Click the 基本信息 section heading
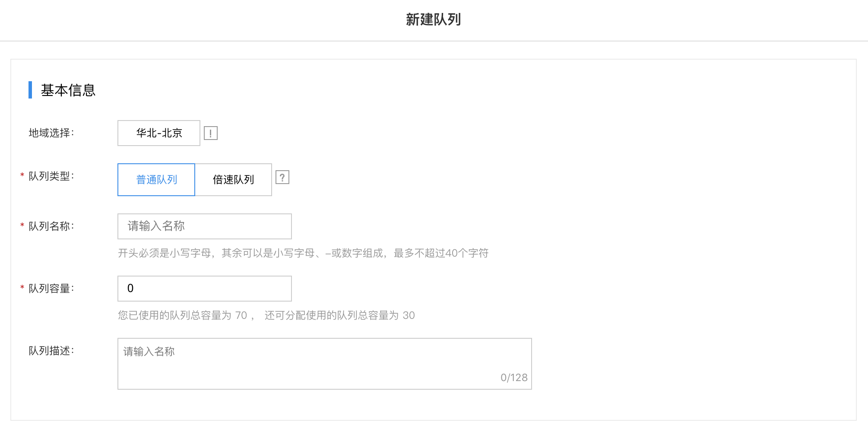 pyautogui.click(x=68, y=90)
